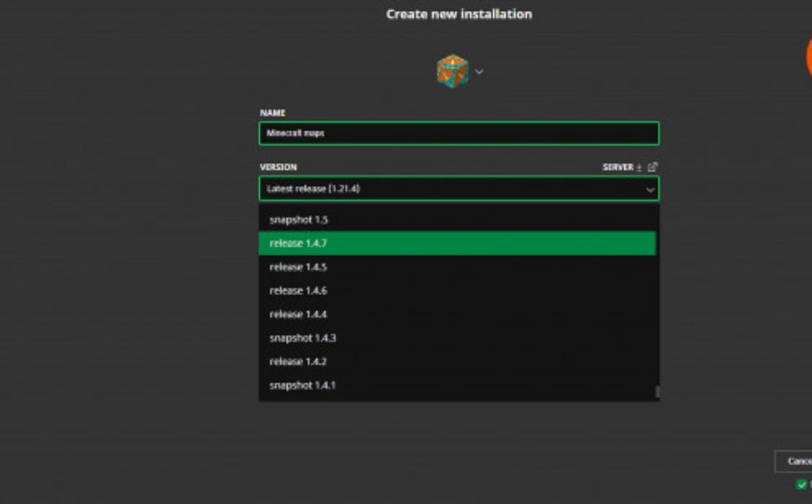Open the Version dropdown showing Latest release
This screenshot has width=812, height=504.
tap(459, 189)
